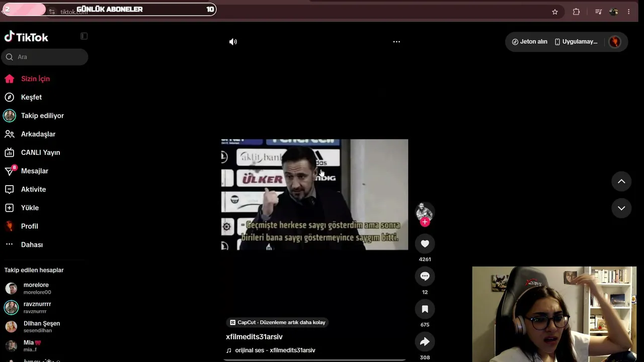Like the video with heart icon
This screenshot has height=362, width=644.
(x=425, y=244)
